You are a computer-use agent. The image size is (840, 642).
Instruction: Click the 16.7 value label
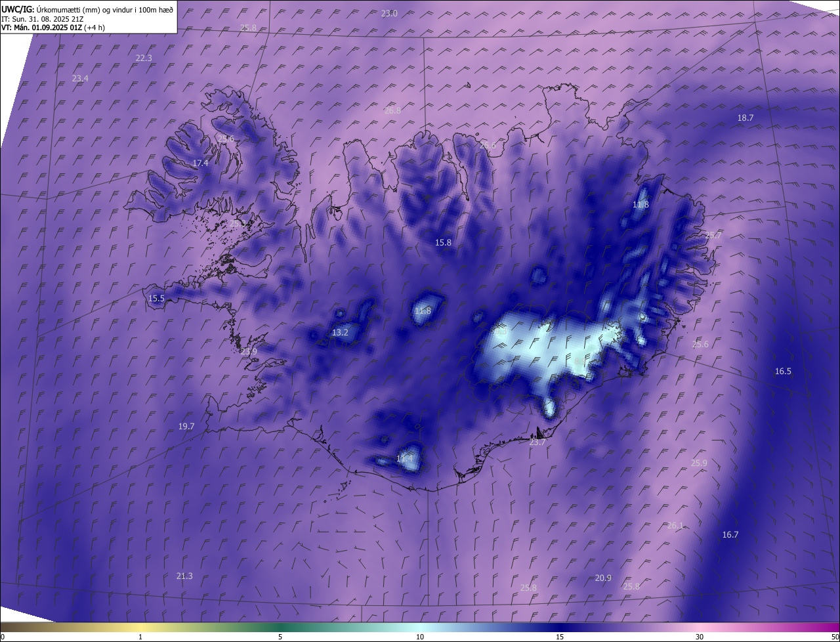point(730,534)
